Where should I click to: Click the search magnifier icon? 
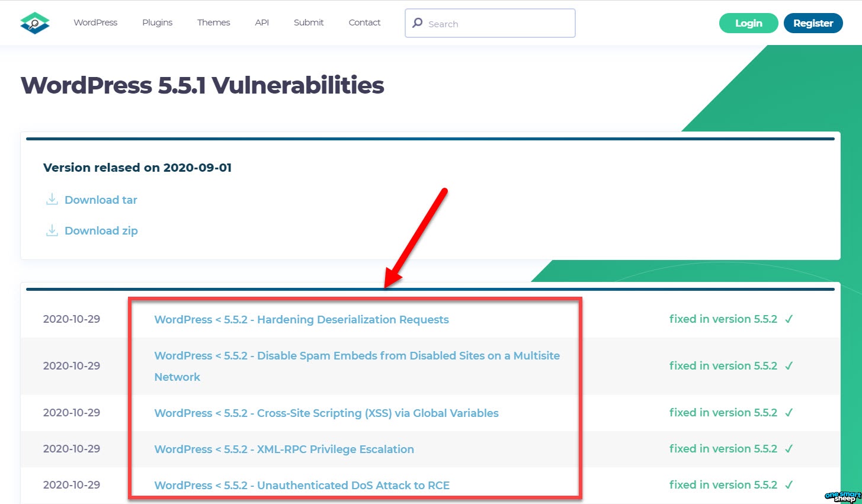point(418,23)
